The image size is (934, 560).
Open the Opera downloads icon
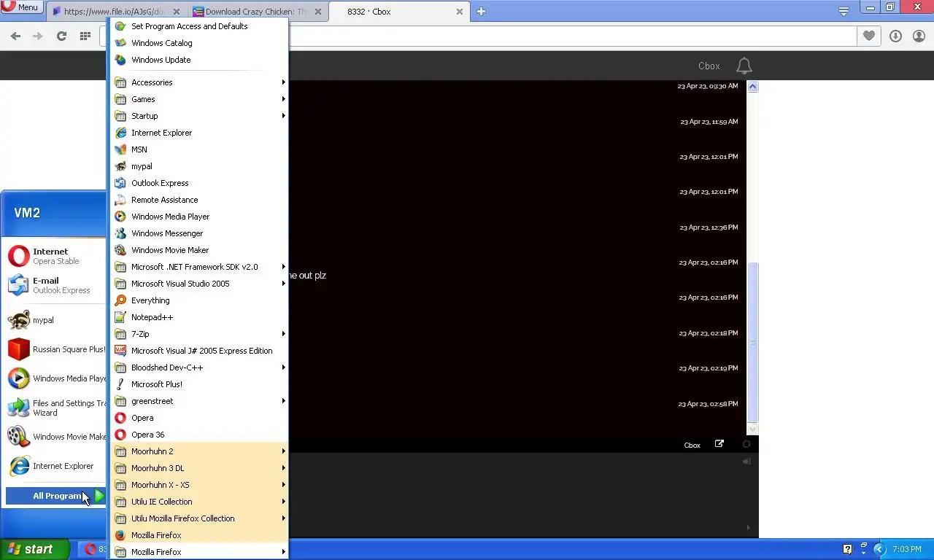coord(895,36)
